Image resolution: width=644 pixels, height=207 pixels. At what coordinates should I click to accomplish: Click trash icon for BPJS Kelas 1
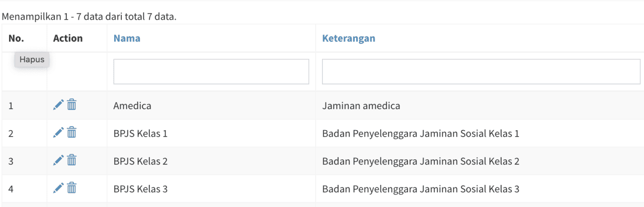click(72, 132)
